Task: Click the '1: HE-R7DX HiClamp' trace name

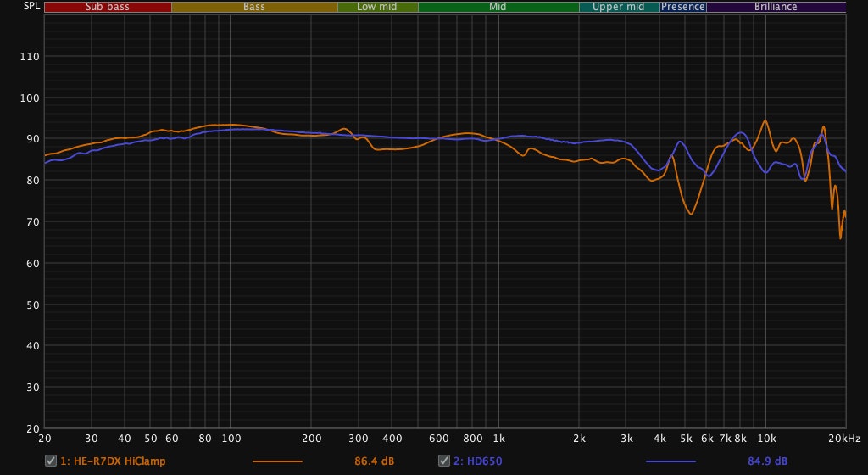Action: pos(113,461)
